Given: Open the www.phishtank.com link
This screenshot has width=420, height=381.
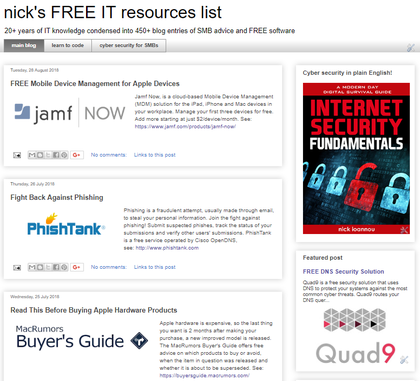Looking at the screenshot, I should tap(167, 248).
